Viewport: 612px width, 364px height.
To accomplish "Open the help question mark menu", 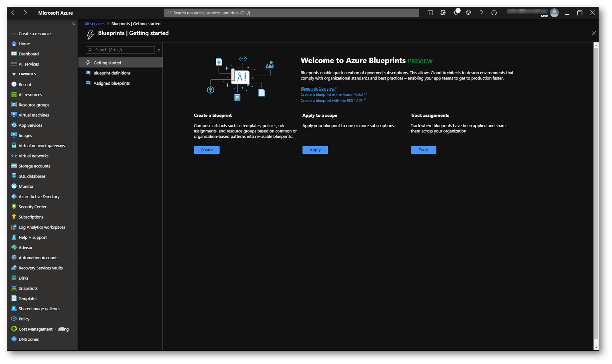I will click(481, 13).
